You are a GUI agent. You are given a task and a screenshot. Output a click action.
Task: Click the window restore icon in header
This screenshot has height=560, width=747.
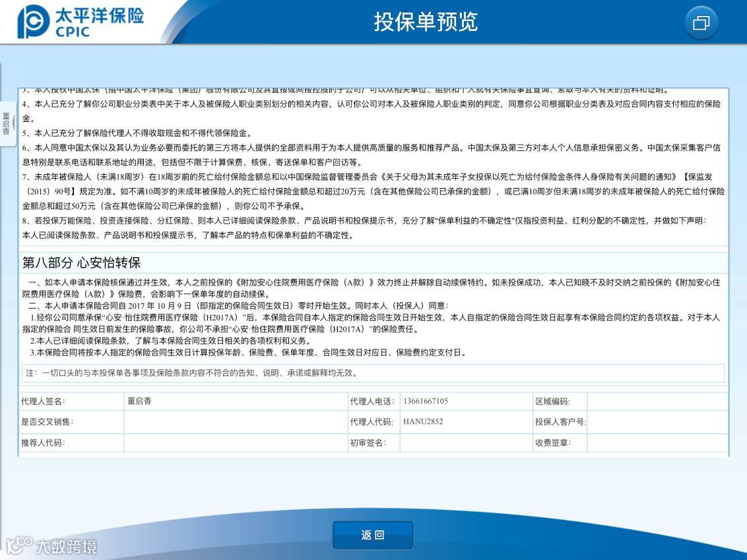[701, 22]
